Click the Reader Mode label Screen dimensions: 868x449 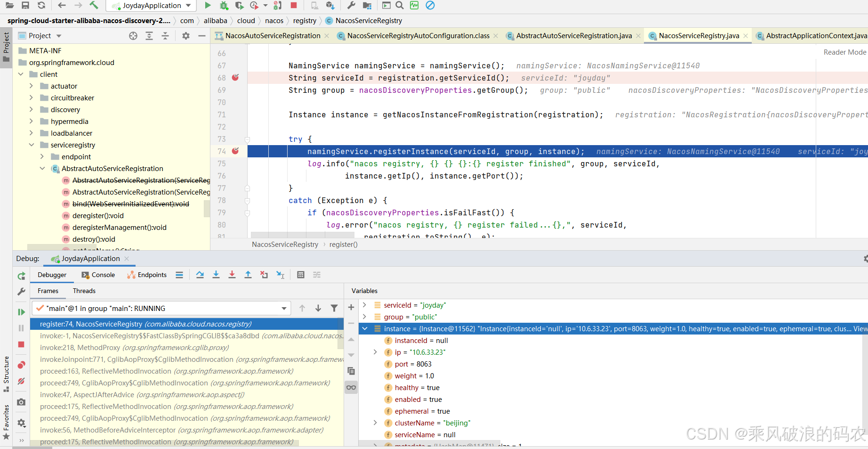pos(844,52)
